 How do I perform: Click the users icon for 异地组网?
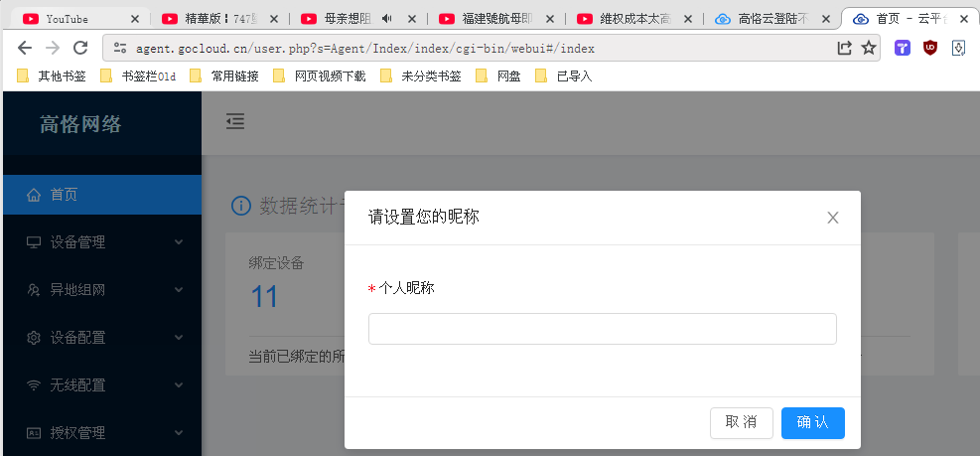34,290
